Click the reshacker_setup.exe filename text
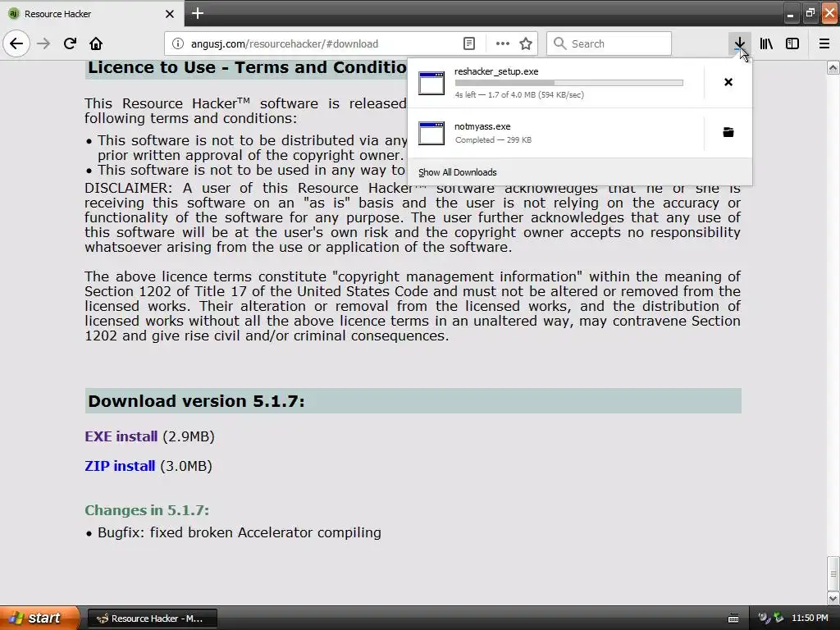840x630 pixels. [x=496, y=71]
